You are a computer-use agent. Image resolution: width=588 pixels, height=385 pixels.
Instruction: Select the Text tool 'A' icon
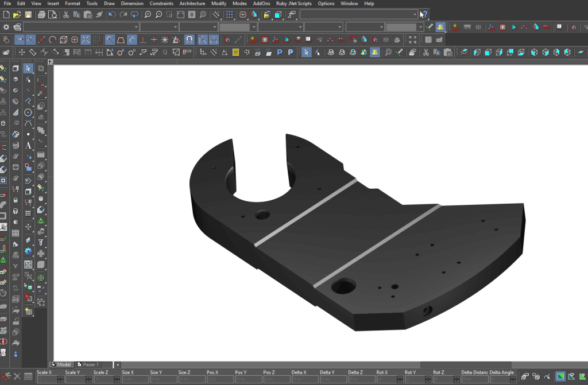click(28, 146)
